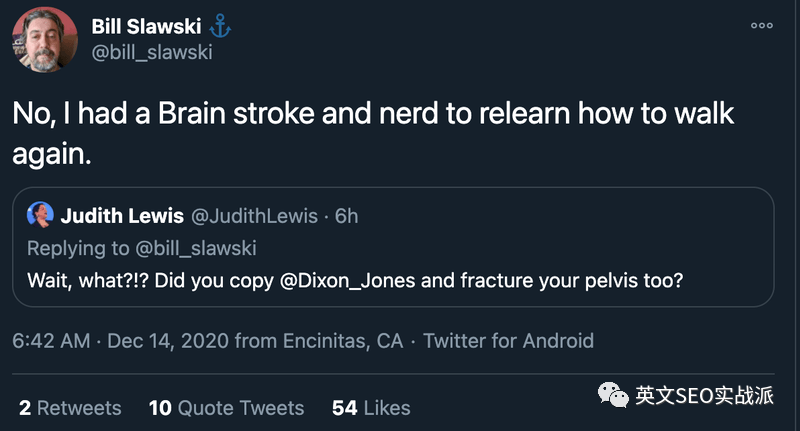Click the Encinitas, CA location link
The image size is (800, 431).
point(343,341)
